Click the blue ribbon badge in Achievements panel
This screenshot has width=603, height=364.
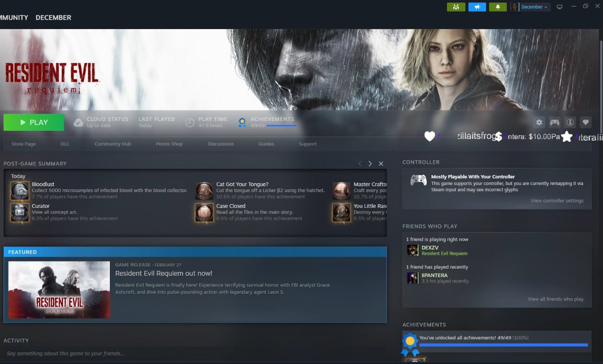click(410, 344)
